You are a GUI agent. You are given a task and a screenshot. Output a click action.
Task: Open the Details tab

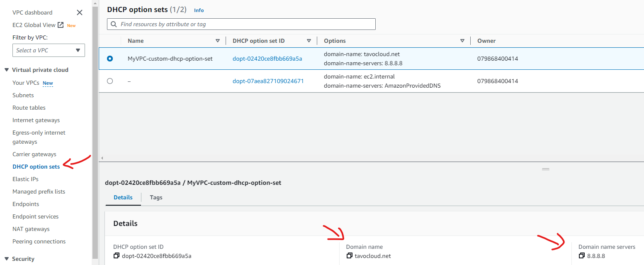click(123, 197)
